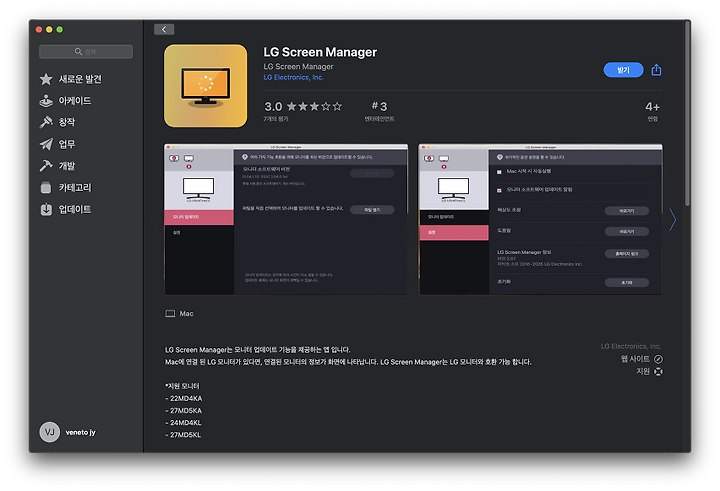This screenshot has width=720, height=491.
Task: Click the green window zoom button
Action: (60, 29)
